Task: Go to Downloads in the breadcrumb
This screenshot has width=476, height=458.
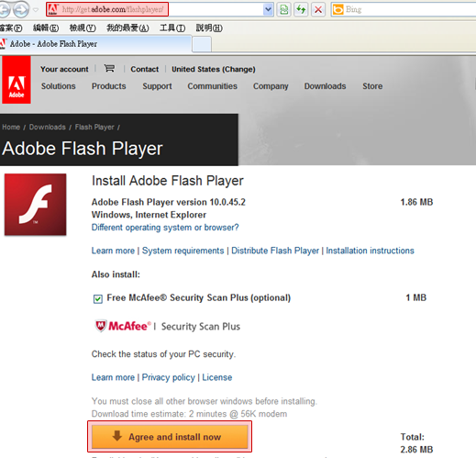Action: 48,127
